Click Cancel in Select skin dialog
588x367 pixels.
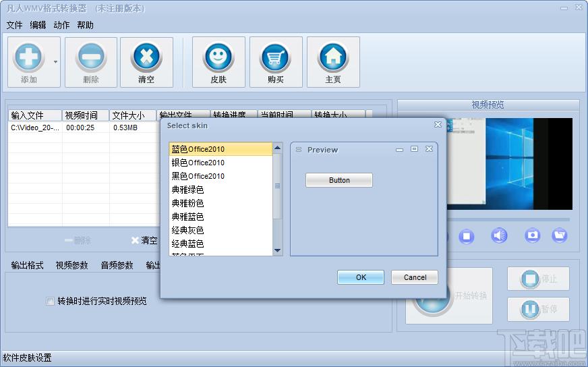click(415, 277)
